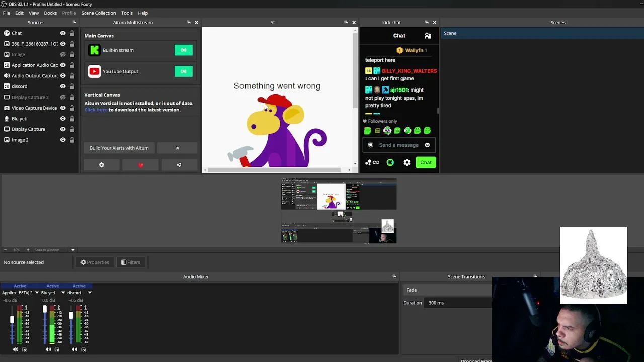Float the Yt dock panel

tap(346, 22)
